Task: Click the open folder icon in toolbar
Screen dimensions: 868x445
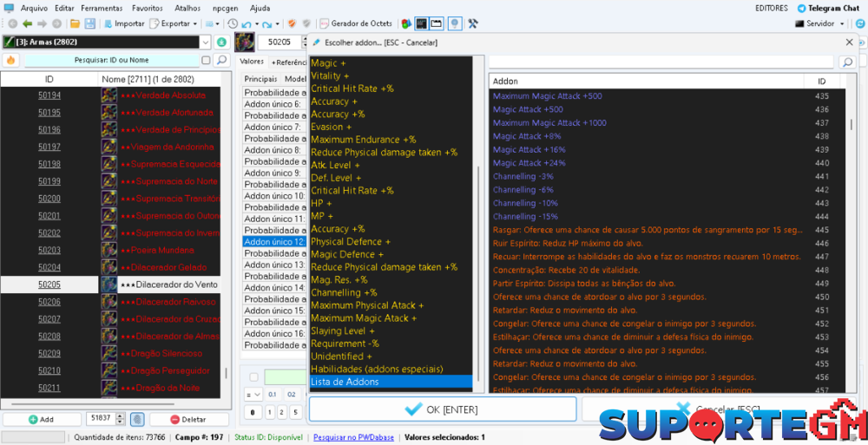Action: (x=75, y=23)
